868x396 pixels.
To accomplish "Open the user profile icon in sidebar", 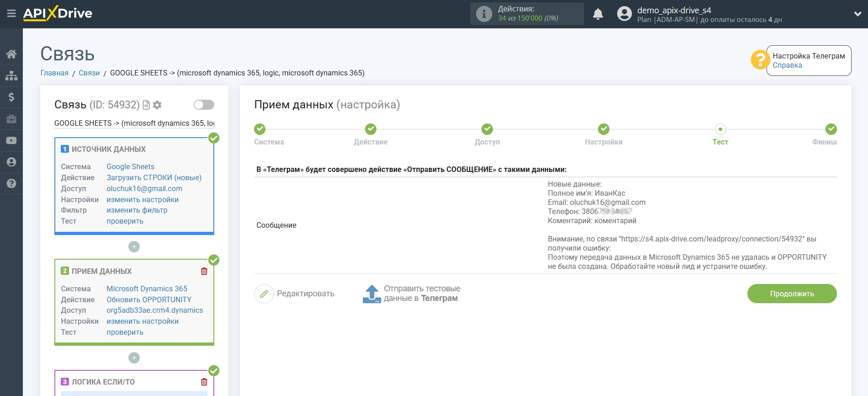I will [x=11, y=162].
